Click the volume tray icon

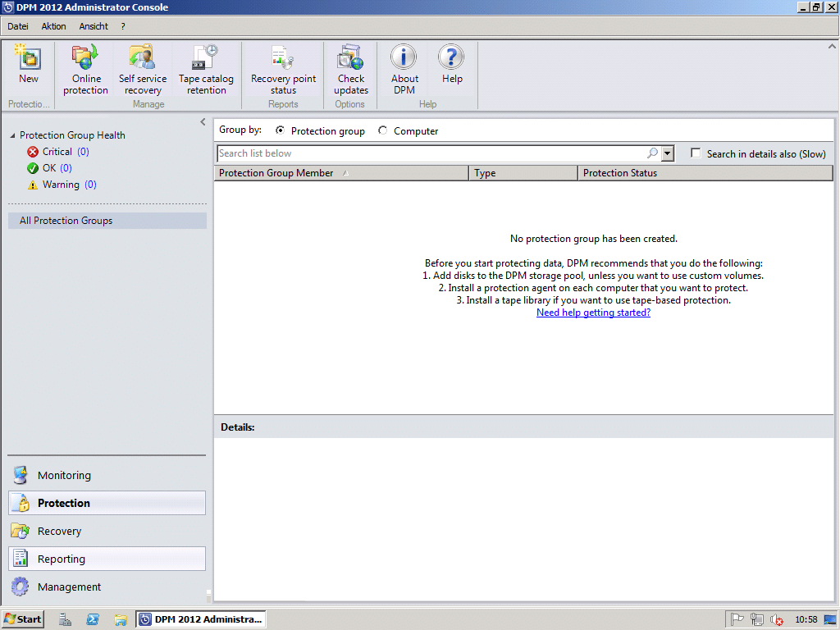[776, 620]
